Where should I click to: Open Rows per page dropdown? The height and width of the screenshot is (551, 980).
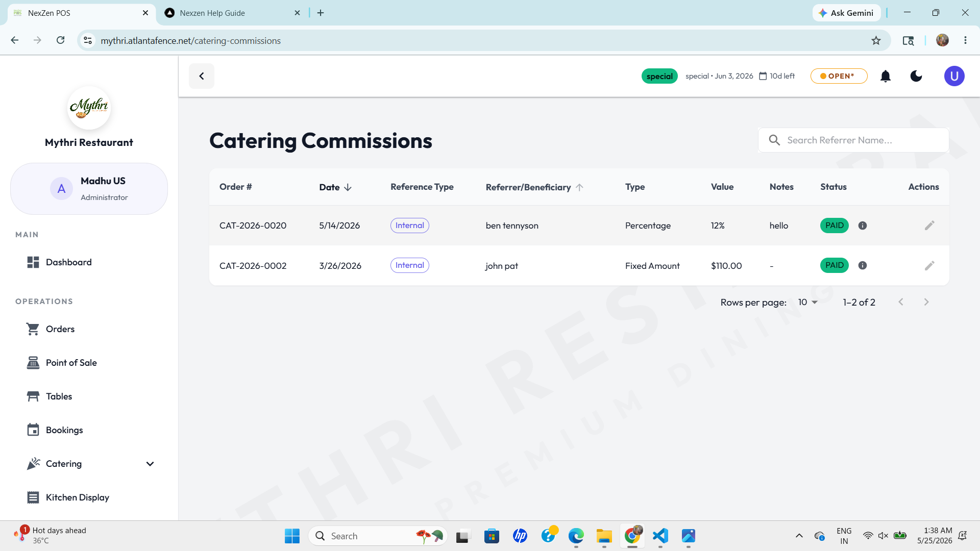click(807, 302)
